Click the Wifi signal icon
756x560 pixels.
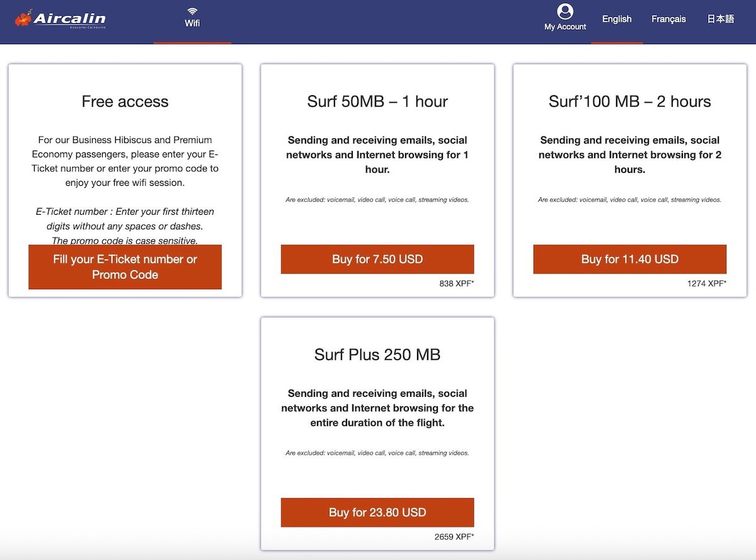192,11
